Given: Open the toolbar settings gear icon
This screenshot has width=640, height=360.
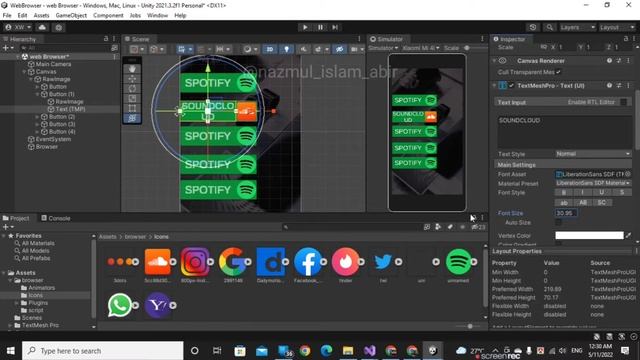Looking at the screenshot, I should 59,27.
